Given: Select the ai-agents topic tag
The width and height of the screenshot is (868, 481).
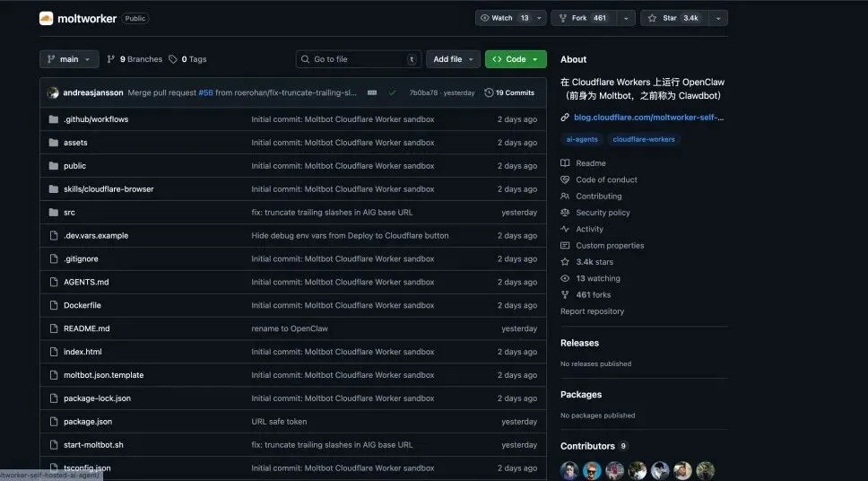Looking at the screenshot, I should (582, 140).
